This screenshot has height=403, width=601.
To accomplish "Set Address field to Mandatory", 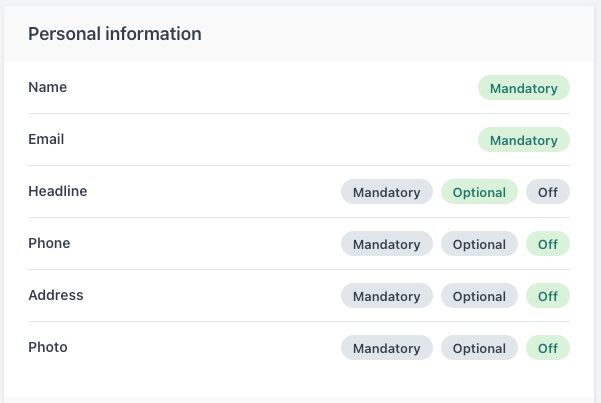I will tap(387, 296).
